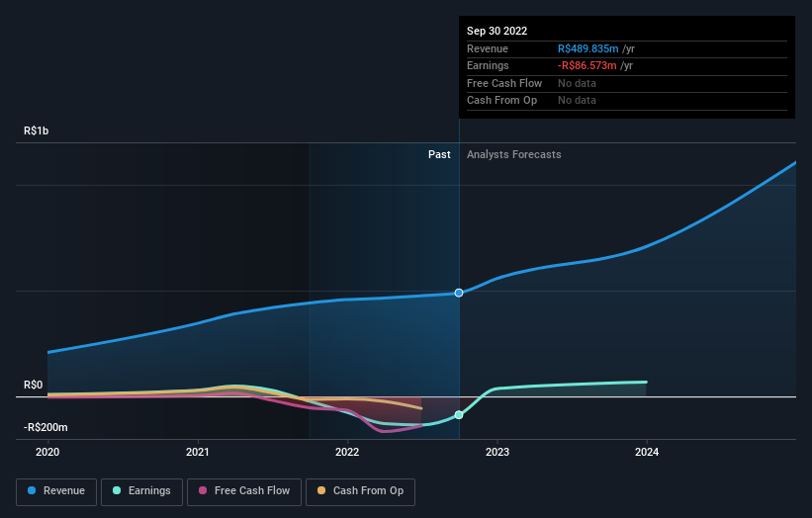
Task: Click the R$0 y-axis label
Action: pos(34,385)
